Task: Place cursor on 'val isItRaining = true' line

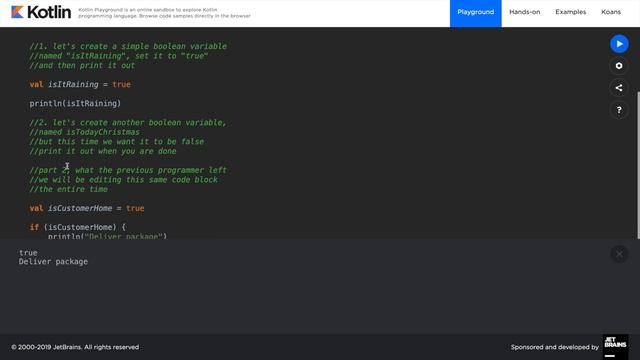Action: click(x=80, y=84)
